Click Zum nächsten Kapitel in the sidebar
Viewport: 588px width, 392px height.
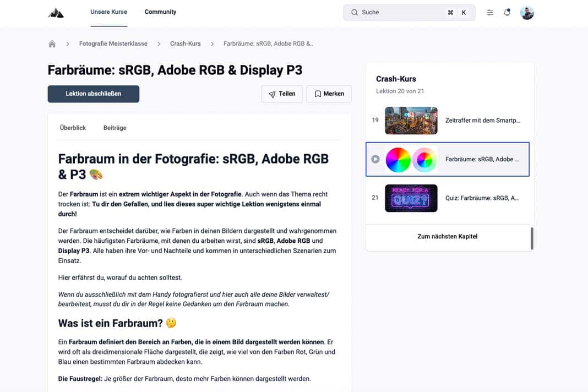coord(448,236)
